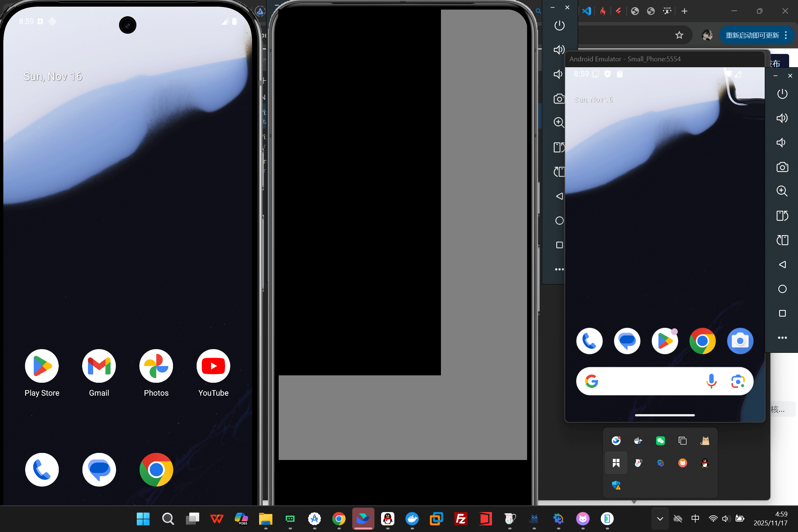798x532 pixels.
Task: Switch to VS Code browser tab
Action: coord(587,11)
